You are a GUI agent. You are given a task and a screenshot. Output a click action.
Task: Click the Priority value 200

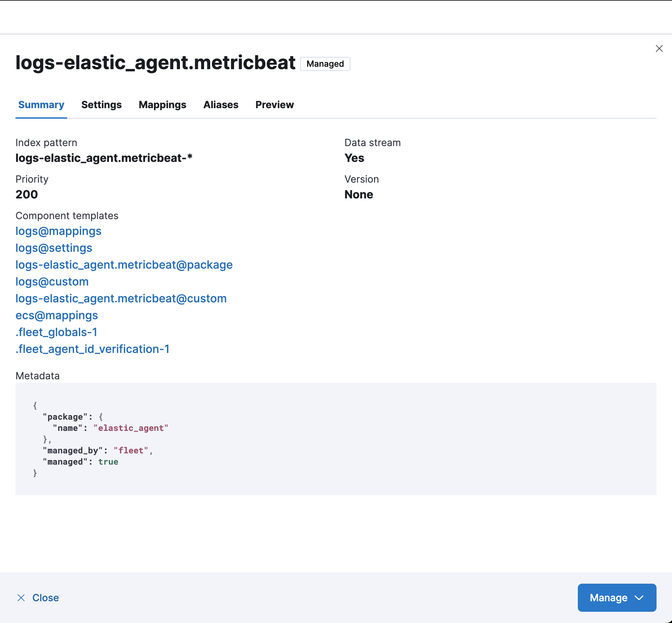pos(27,195)
